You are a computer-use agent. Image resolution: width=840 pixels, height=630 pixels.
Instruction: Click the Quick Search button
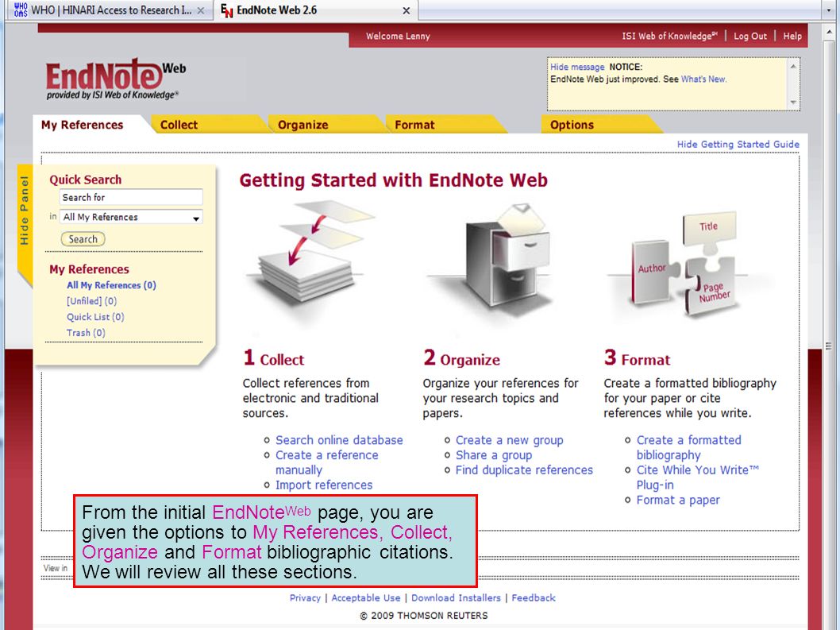(83, 239)
